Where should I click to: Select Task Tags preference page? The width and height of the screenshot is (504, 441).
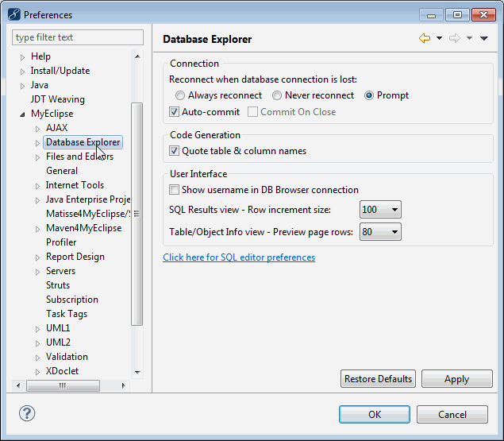tap(67, 314)
